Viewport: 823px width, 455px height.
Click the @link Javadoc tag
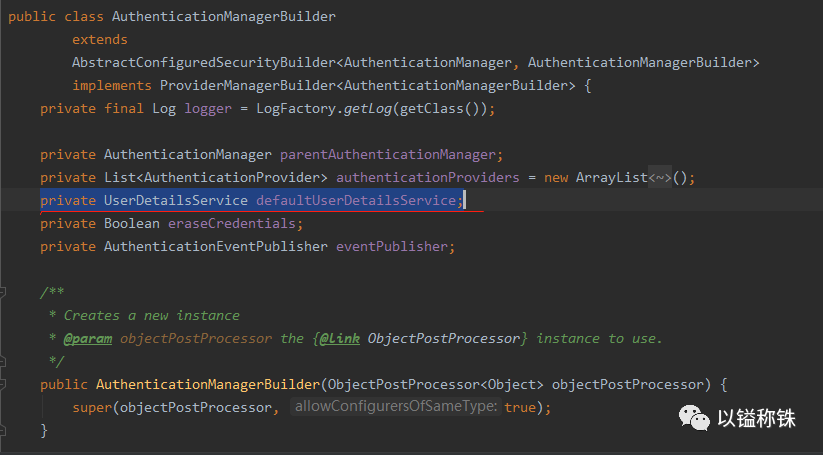pos(340,338)
